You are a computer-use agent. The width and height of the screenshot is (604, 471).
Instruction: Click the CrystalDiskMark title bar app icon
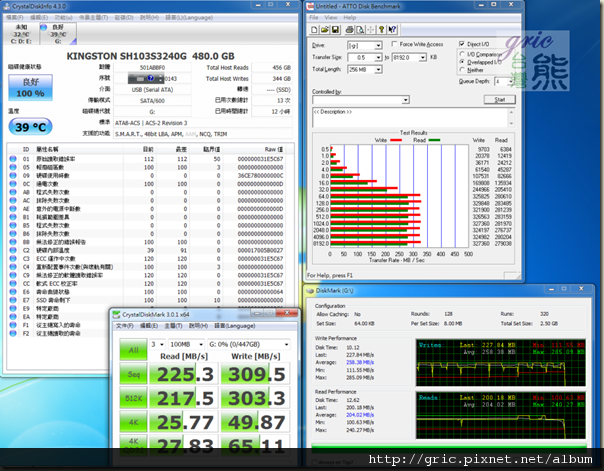pos(116,315)
